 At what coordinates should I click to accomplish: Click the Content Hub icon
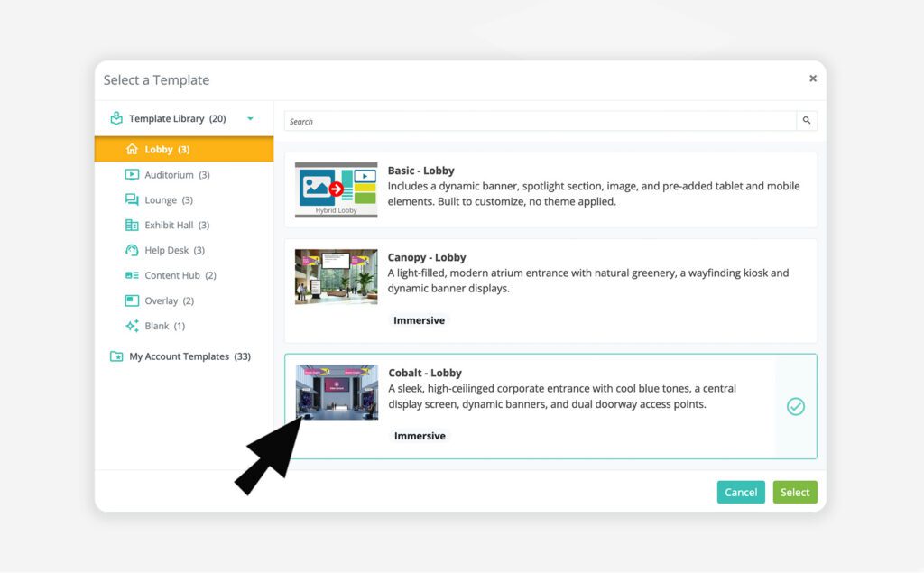click(132, 276)
